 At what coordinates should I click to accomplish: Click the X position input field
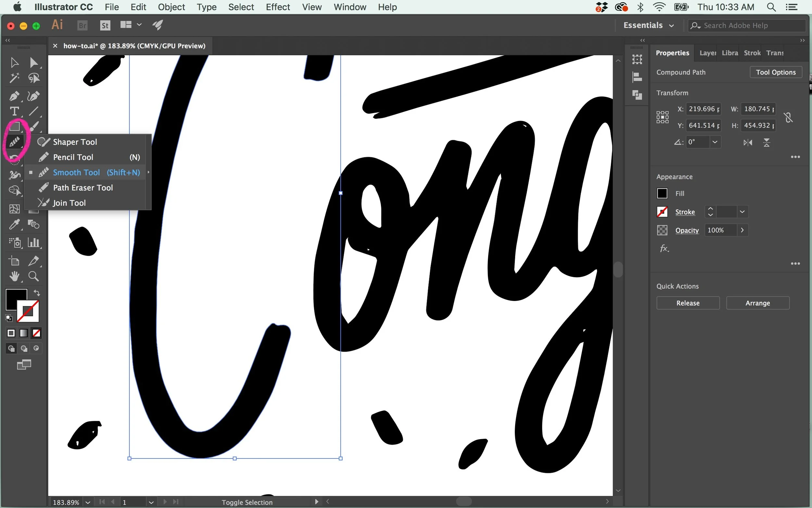tap(704, 109)
